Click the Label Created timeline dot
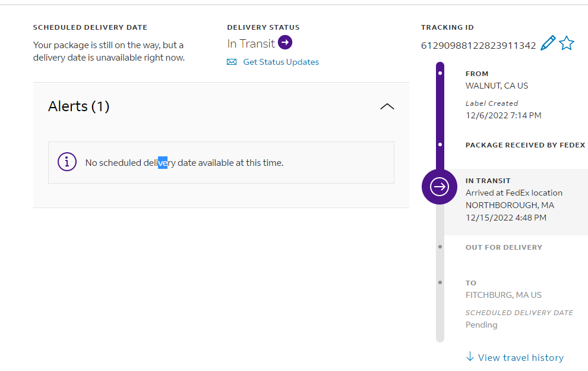Screen dimensions: 588x371 tap(440, 73)
